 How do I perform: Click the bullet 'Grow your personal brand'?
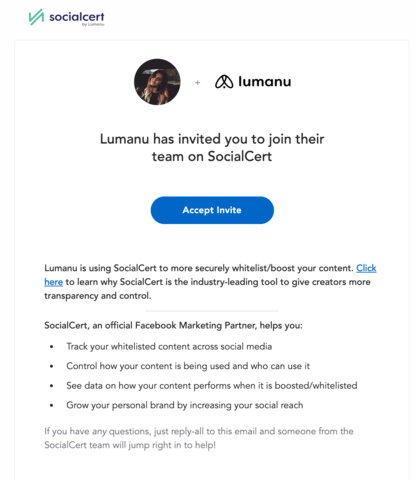(185, 405)
